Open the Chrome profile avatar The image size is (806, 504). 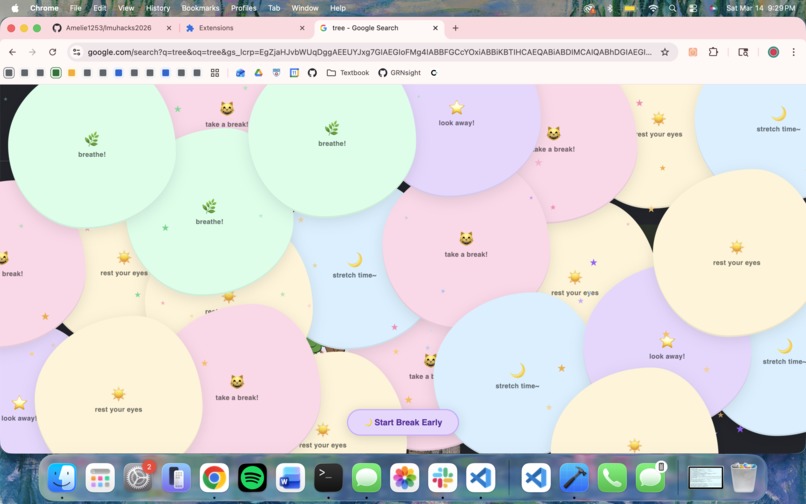point(773,52)
